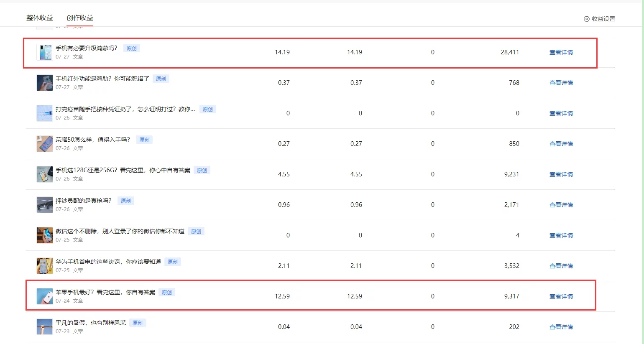
Task: Click 查看详情 for 打完疫苗 article
Action: click(x=561, y=113)
